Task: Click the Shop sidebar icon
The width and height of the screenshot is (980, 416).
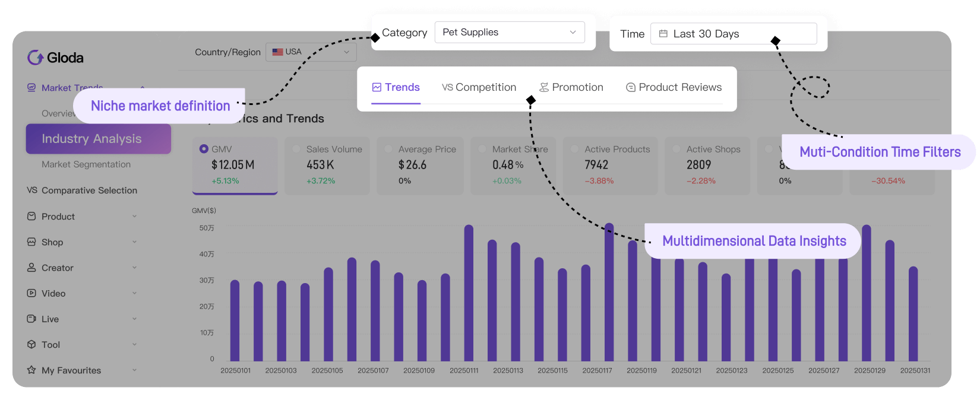Action: [x=31, y=242]
